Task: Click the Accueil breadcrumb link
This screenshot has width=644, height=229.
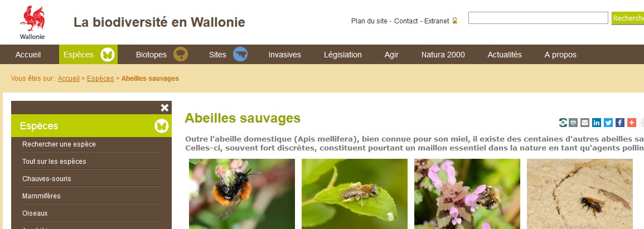Action: click(69, 79)
